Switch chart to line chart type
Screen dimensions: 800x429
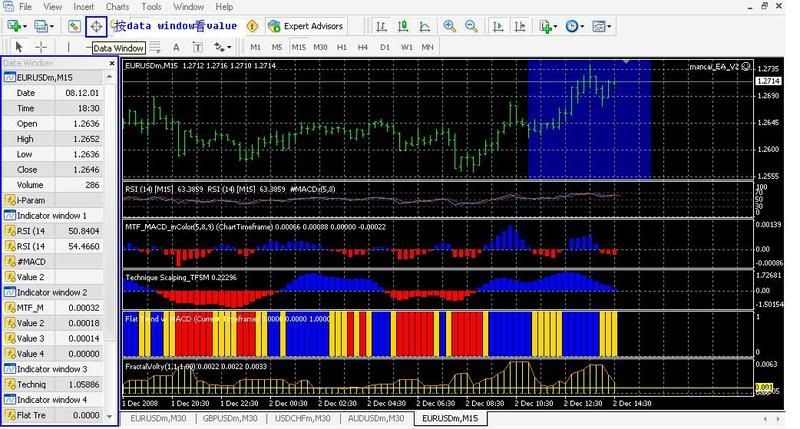[424, 26]
